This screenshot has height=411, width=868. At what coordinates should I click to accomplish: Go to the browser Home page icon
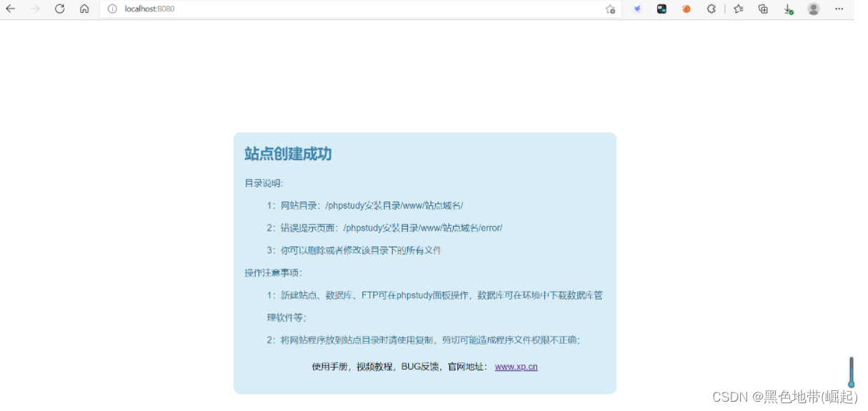coord(84,9)
